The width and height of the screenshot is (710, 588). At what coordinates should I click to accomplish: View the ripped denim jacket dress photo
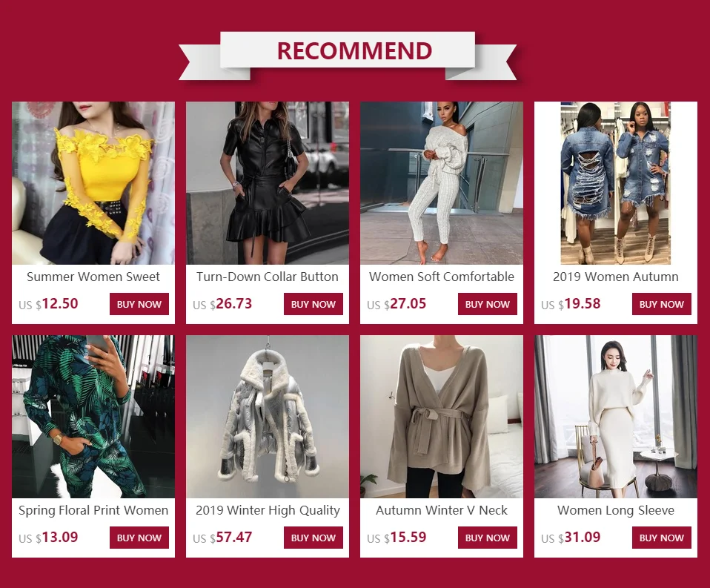coord(616,183)
